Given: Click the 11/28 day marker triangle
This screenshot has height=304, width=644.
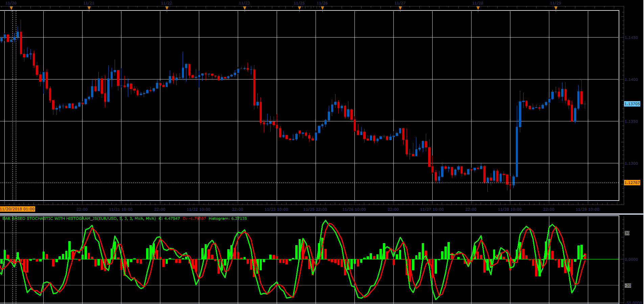Looking at the screenshot, I should click(478, 8).
